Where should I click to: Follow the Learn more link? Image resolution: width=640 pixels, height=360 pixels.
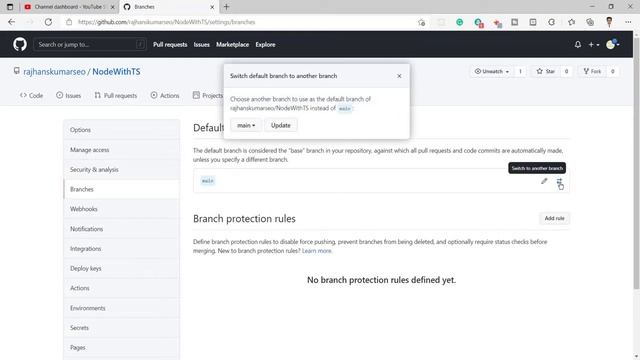pyautogui.click(x=316, y=251)
